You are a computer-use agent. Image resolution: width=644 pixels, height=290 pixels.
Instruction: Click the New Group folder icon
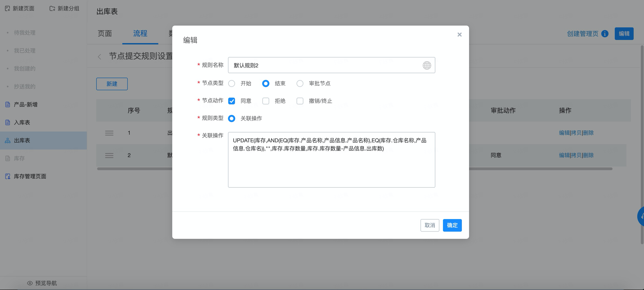click(x=52, y=9)
